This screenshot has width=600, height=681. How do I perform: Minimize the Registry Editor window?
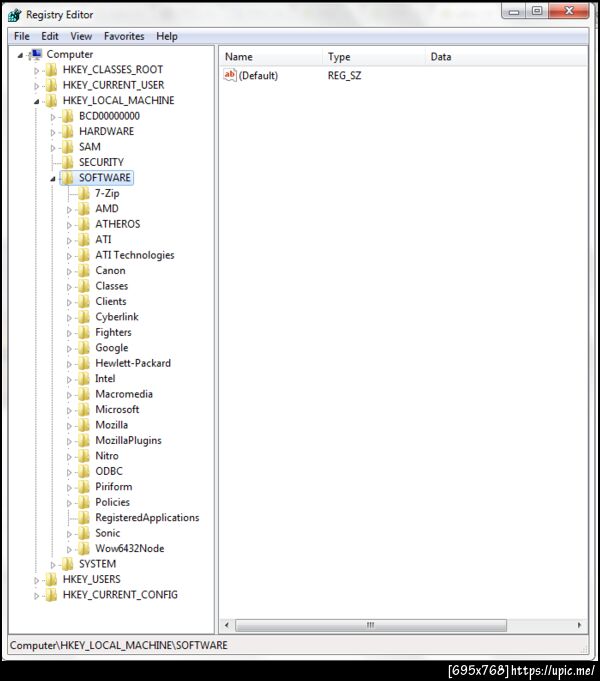coord(514,11)
